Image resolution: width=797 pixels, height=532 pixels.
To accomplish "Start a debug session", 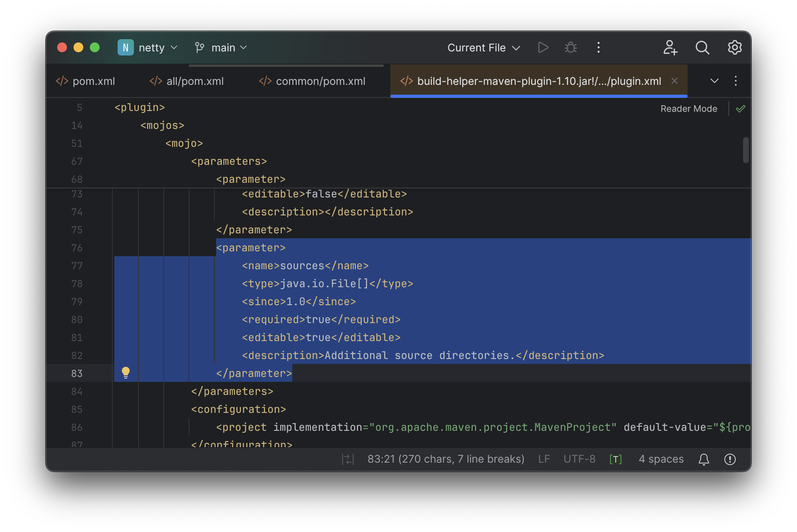I will 570,47.
